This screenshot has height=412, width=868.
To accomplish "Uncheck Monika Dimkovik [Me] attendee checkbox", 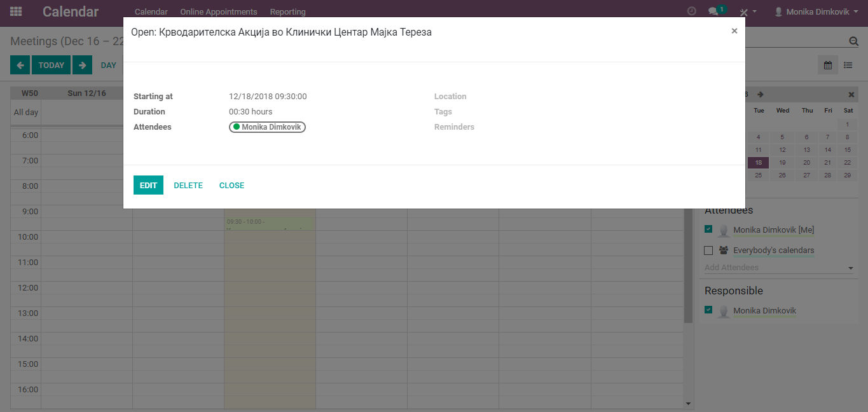I will point(708,230).
